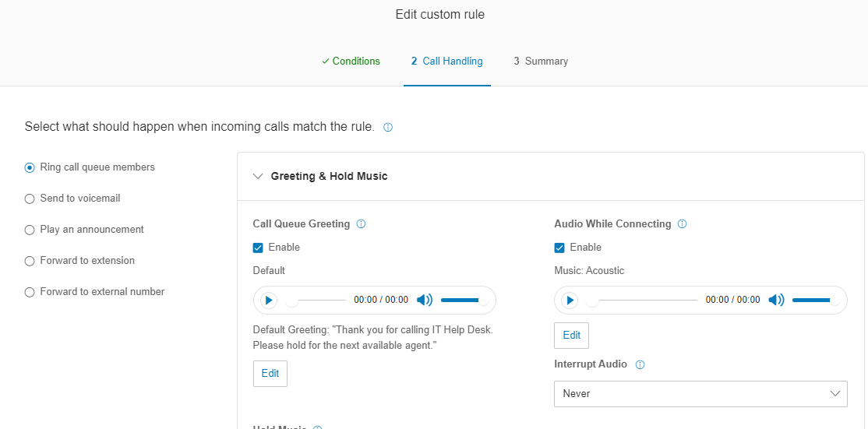Go back to the Conditions step
The image size is (868, 429).
pyautogui.click(x=351, y=62)
